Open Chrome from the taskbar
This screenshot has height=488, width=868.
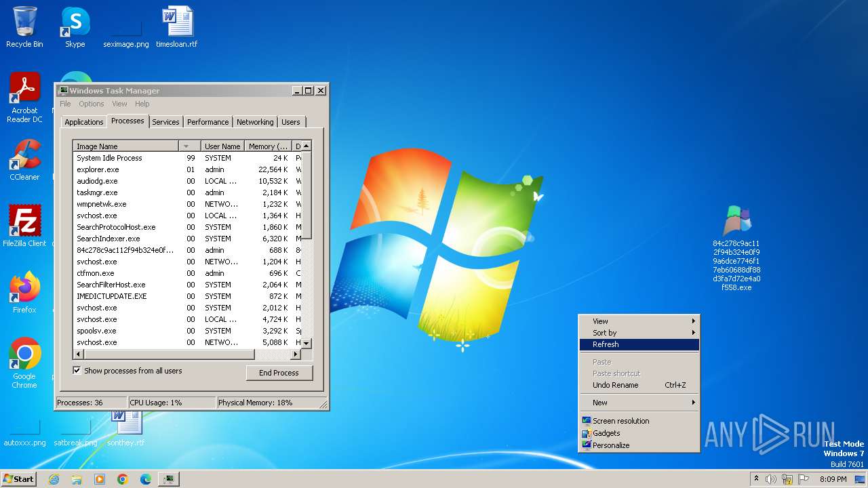coord(123,479)
